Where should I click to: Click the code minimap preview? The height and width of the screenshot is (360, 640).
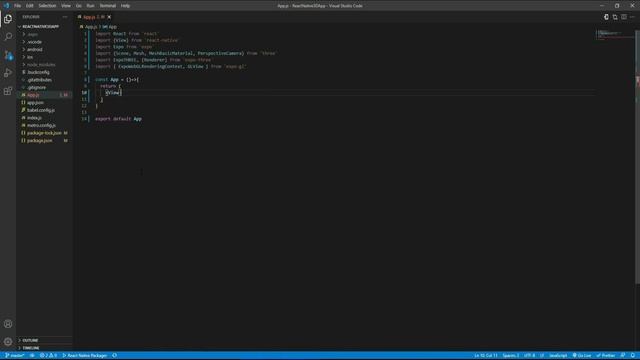(x=614, y=34)
